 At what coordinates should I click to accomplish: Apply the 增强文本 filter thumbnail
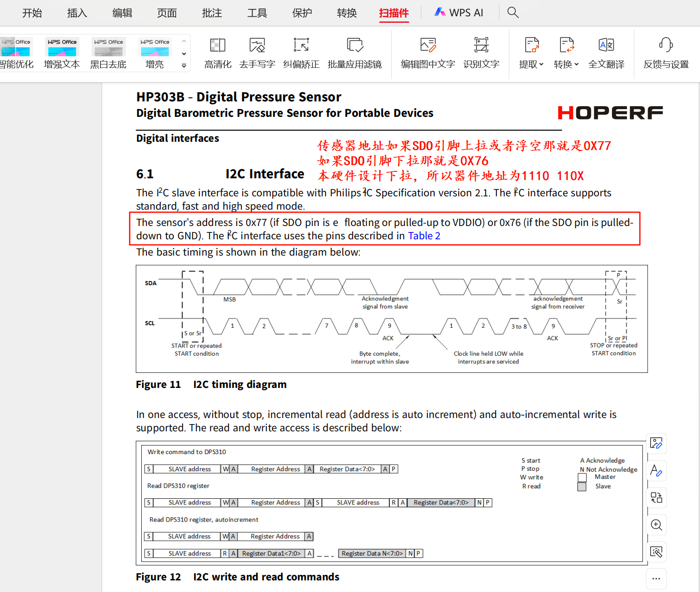point(62,53)
